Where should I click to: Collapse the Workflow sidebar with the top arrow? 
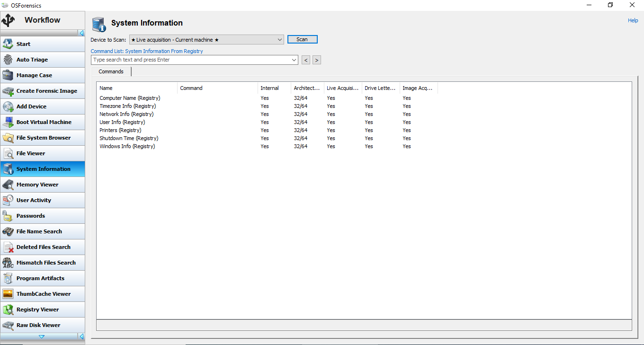coord(81,33)
